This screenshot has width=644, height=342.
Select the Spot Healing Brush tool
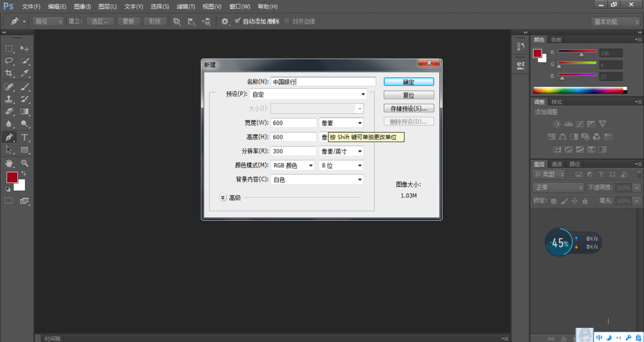coord(9,87)
